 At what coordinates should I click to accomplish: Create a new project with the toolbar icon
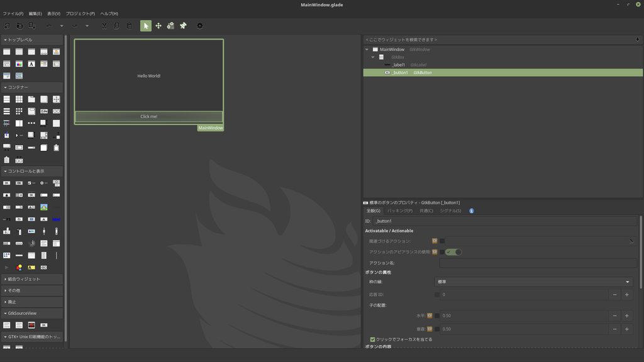click(x=7, y=26)
